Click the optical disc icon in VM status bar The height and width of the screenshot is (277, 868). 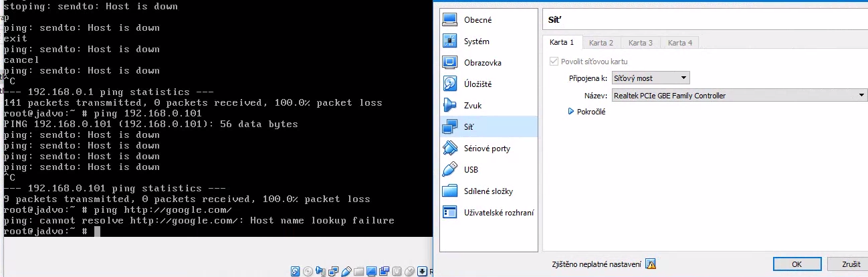[x=308, y=271]
